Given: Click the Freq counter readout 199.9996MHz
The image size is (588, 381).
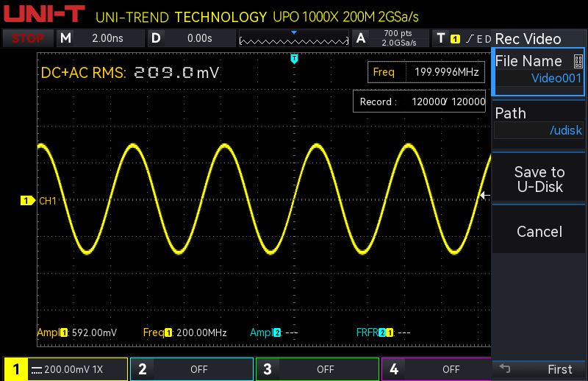Looking at the screenshot, I should pos(426,72).
